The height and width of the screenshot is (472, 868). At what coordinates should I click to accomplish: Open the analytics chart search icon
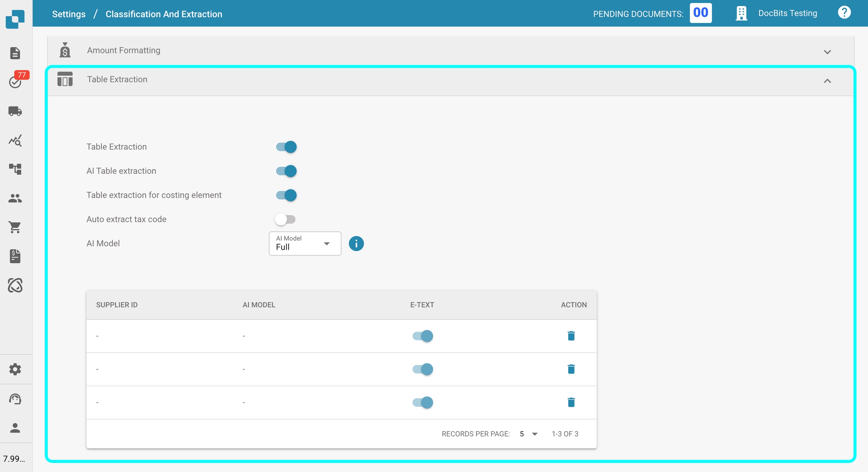[15, 141]
